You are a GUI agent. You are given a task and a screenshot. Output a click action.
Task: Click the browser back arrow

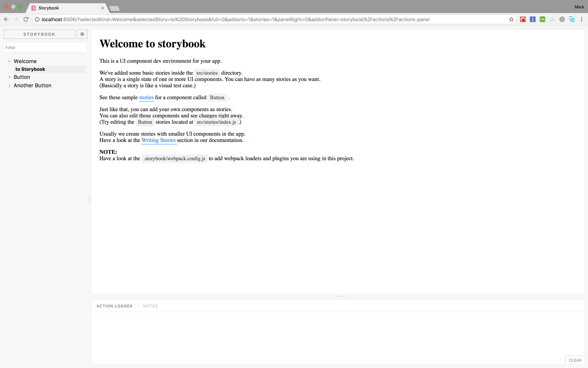click(x=6, y=19)
